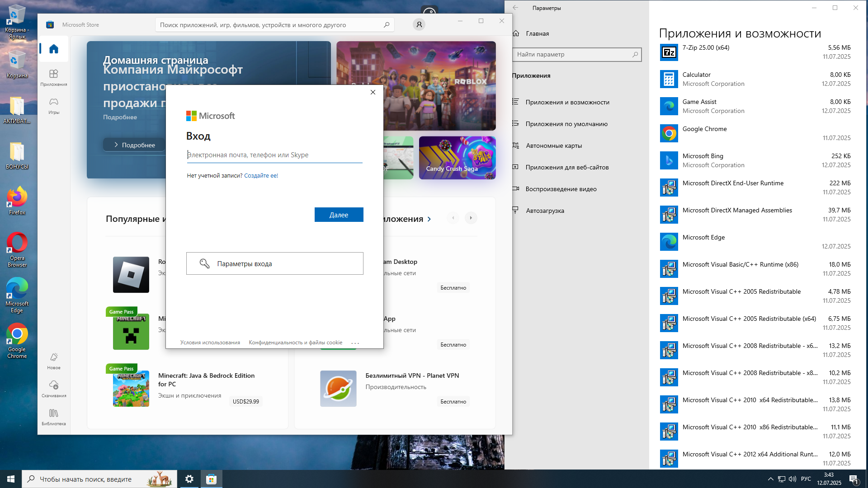The width and height of the screenshot is (868, 488).
Task: Open the Roblox banner thumbnail
Action: coord(416,86)
